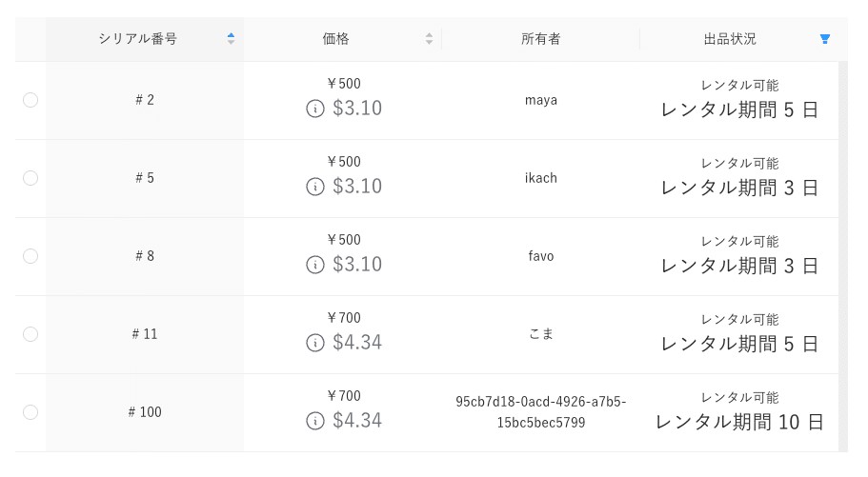Select the radio button for serial #11
The image size is (868, 477).
(x=30, y=334)
